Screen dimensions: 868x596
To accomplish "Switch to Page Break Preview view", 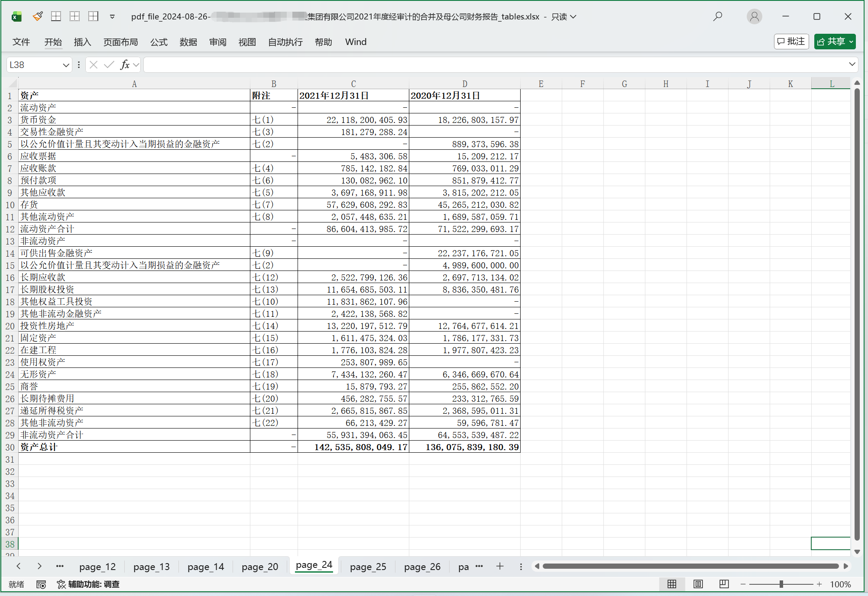I will 724,584.
